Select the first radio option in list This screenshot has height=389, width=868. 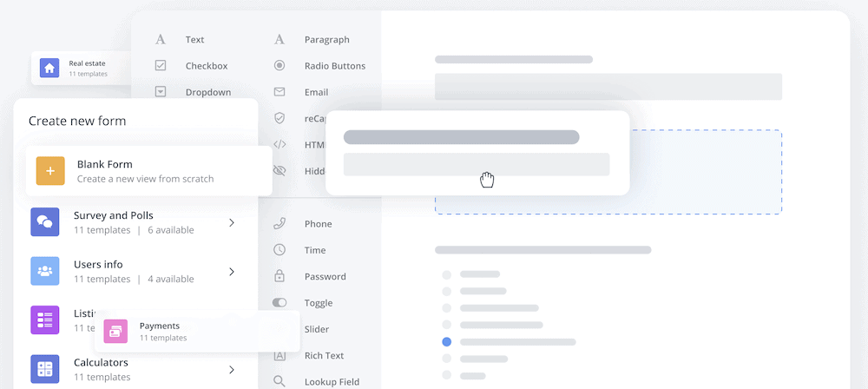click(447, 274)
